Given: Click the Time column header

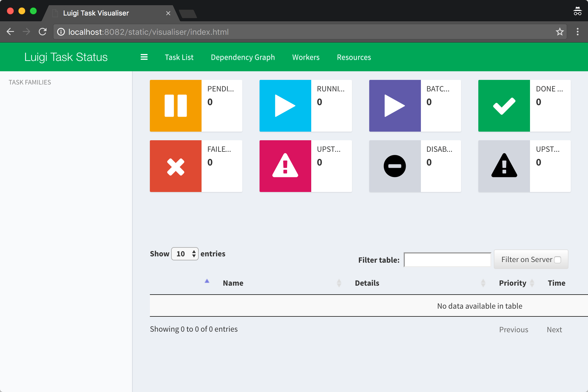Looking at the screenshot, I should click(x=556, y=283).
